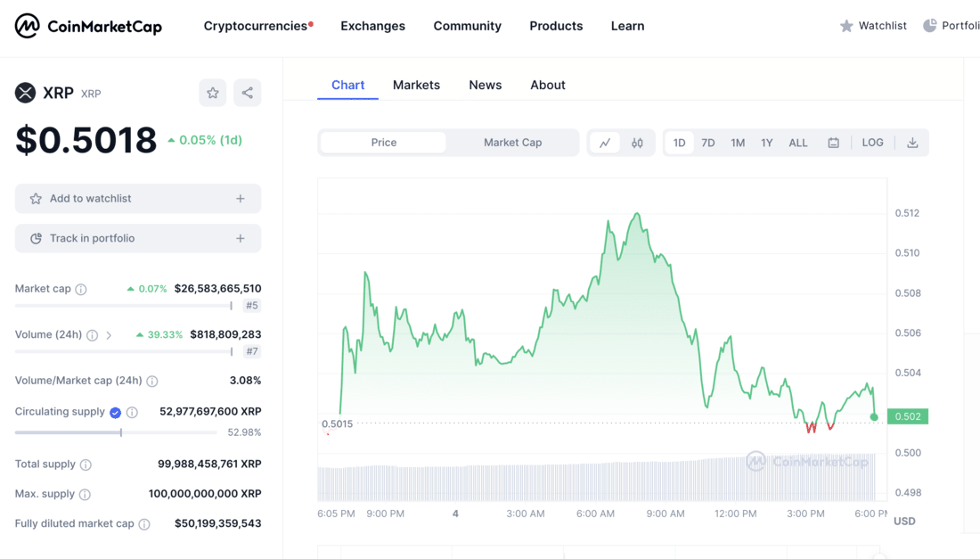This screenshot has height=559, width=980.
Task: Open Exchanges menu
Action: pyautogui.click(x=372, y=26)
